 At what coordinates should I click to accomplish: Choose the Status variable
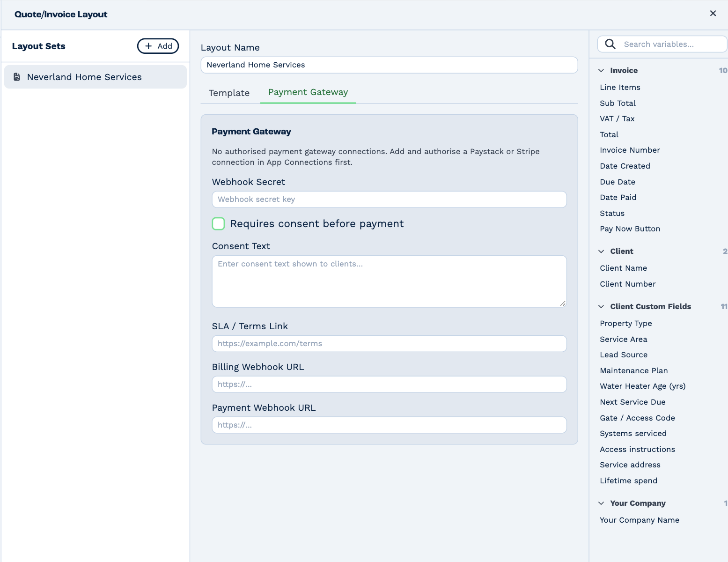[x=612, y=213]
